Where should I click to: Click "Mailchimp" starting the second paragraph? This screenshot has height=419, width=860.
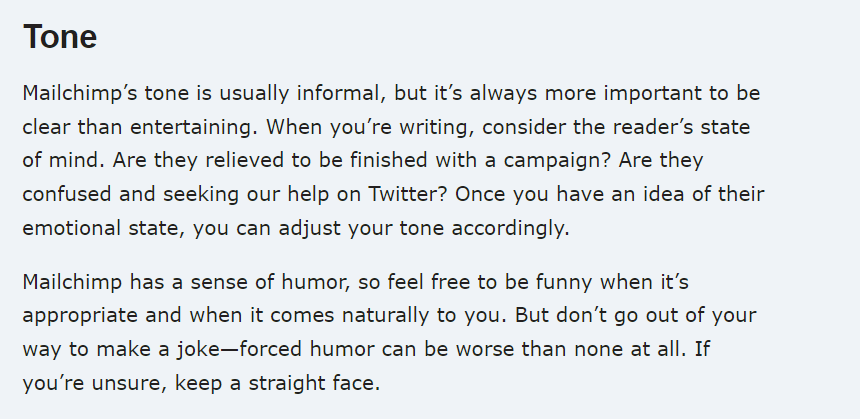click(70, 281)
